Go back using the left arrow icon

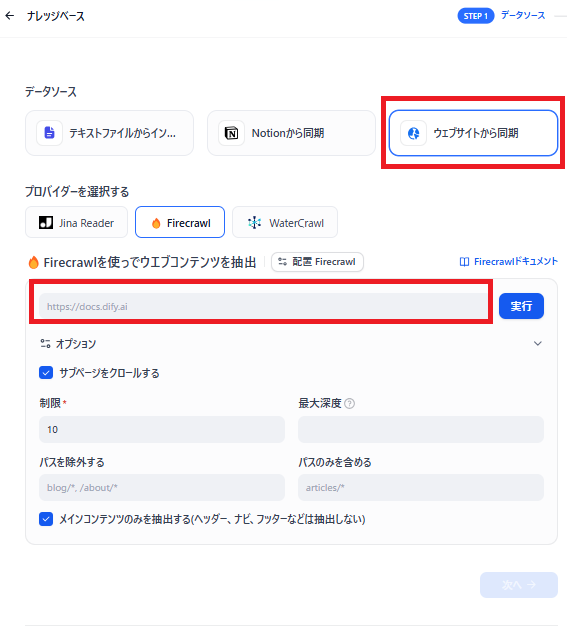tap(10, 16)
